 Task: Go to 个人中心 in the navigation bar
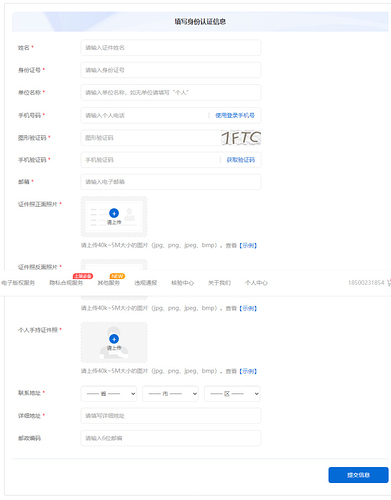click(256, 283)
